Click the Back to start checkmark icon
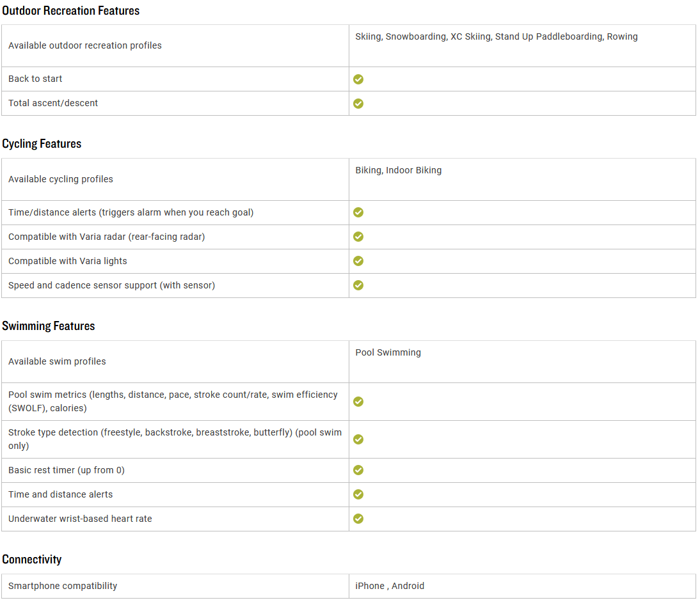This screenshot has width=700, height=605. (358, 79)
